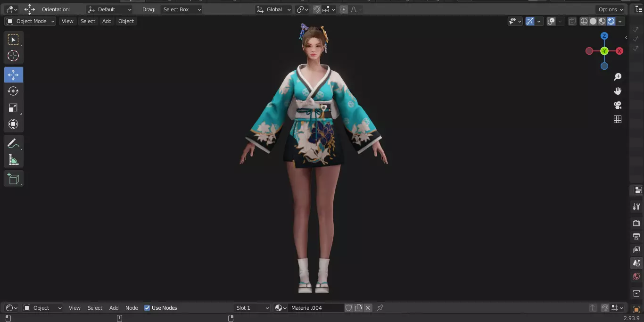Open the 3D viewport Add menu
This screenshot has width=644, height=322.
click(x=107, y=21)
